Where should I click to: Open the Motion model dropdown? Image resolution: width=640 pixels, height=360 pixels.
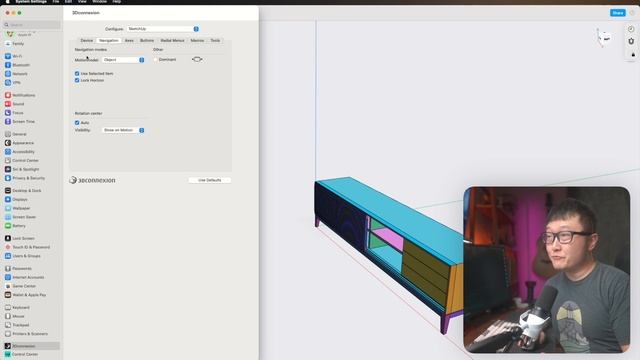click(123, 60)
